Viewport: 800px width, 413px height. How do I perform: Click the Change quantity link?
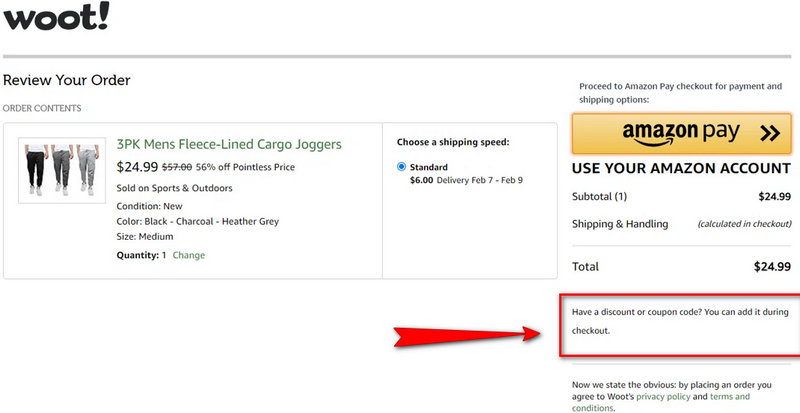[189, 255]
